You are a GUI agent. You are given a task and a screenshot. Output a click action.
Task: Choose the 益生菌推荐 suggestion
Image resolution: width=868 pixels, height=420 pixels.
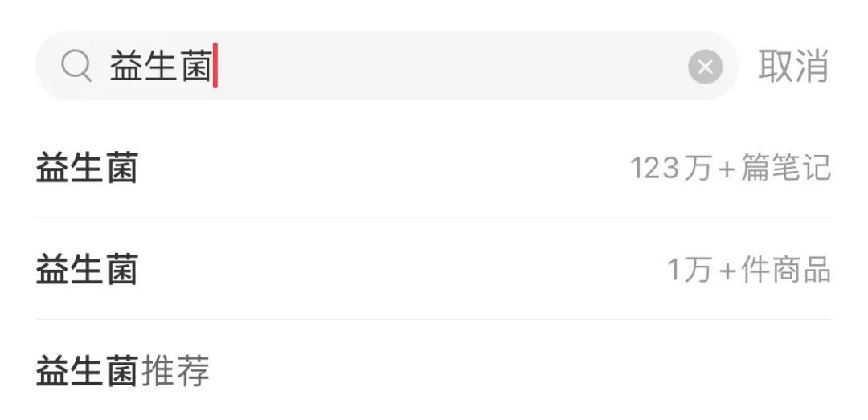point(122,371)
